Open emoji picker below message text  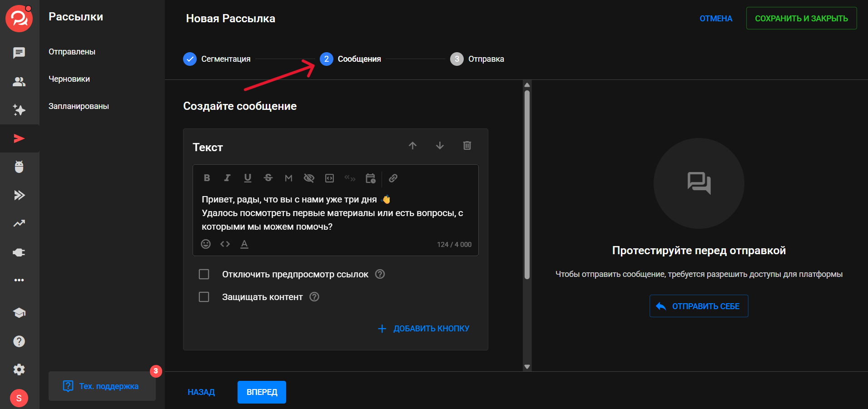point(206,244)
